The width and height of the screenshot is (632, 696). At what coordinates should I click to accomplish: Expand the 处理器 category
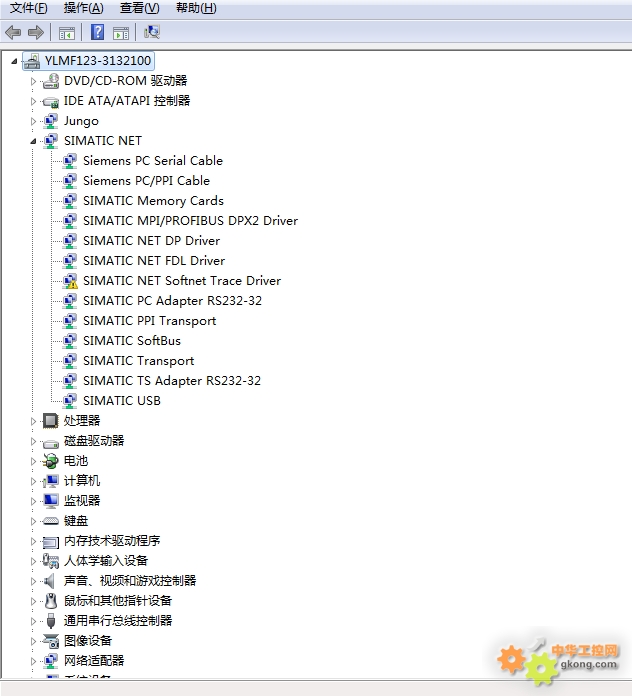(x=33, y=421)
